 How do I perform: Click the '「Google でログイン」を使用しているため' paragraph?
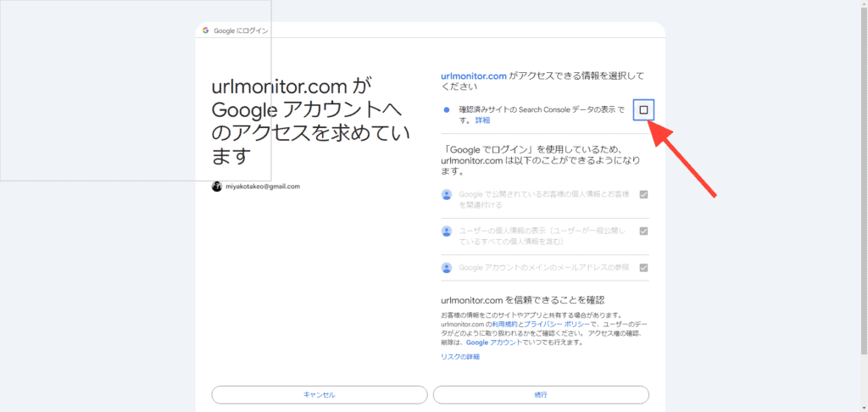tap(542, 160)
